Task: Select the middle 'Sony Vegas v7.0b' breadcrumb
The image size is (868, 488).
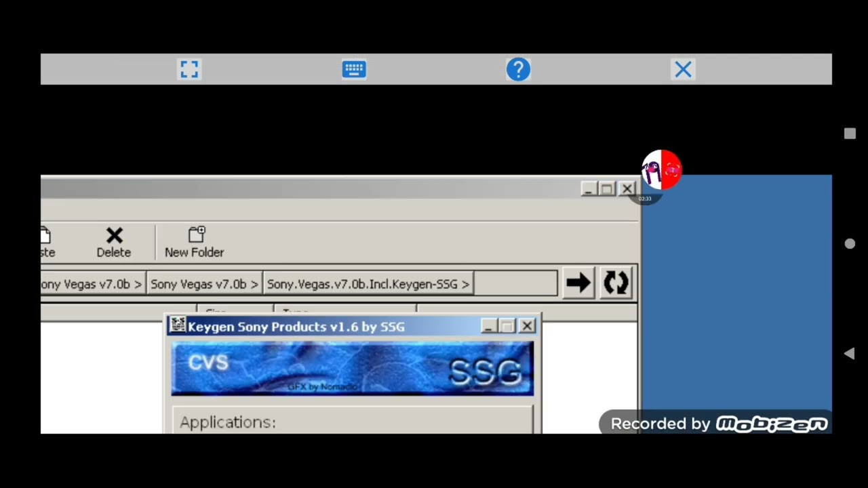Action: [204, 284]
